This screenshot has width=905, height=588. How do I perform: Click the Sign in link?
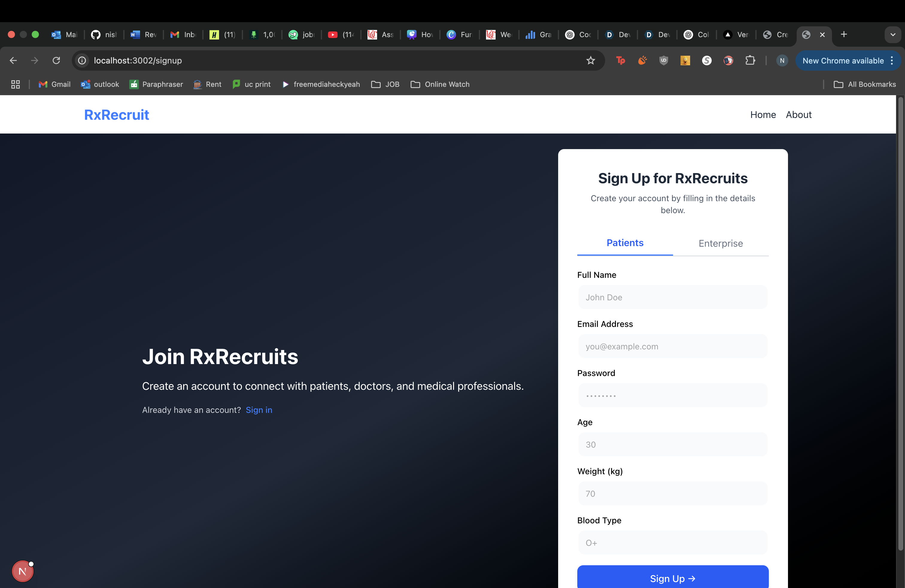coord(259,410)
